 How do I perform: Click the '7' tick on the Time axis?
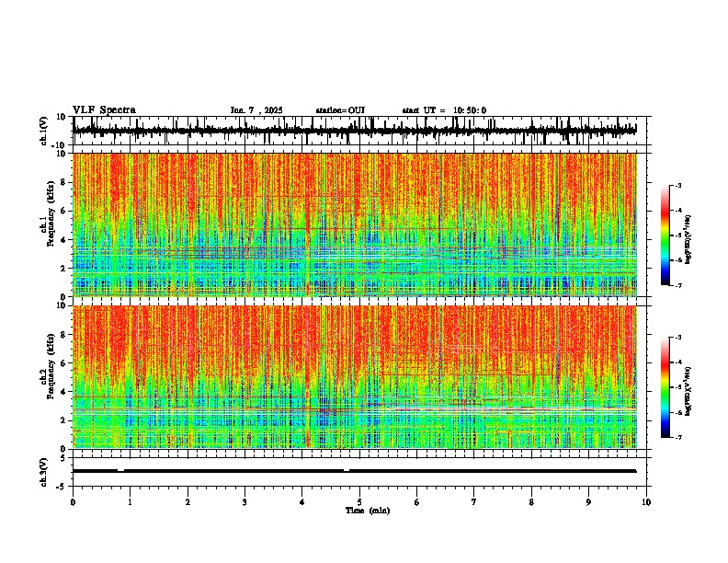coord(474,502)
